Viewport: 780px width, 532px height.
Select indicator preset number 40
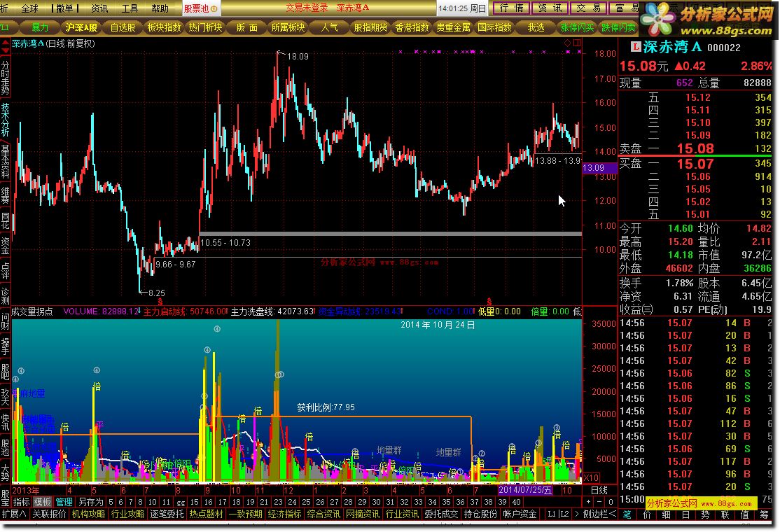[516, 502]
